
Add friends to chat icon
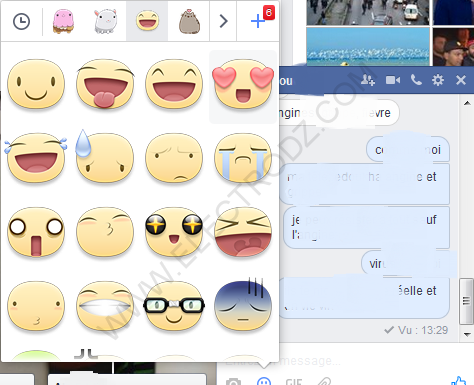[368, 80]
